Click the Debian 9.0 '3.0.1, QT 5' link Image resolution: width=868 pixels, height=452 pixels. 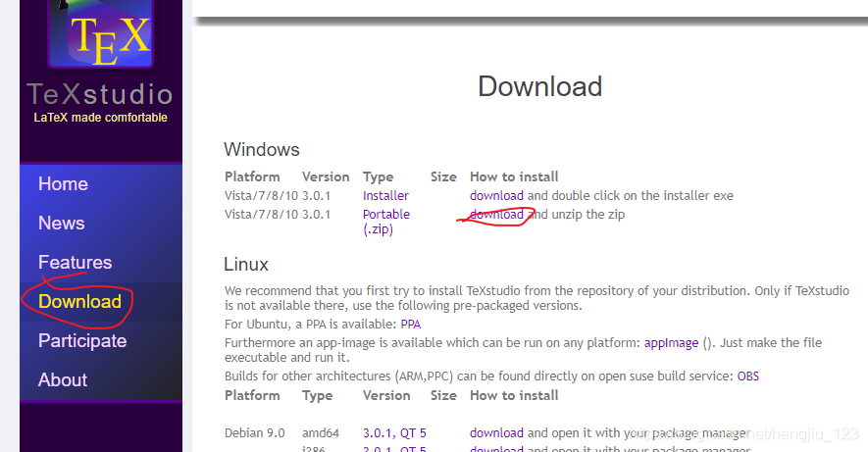[394, 433]
